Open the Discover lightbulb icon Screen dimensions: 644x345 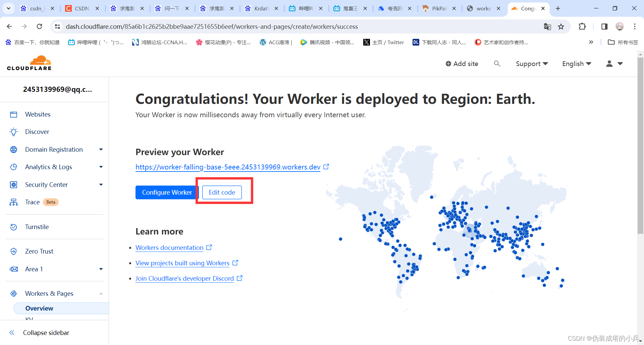click(x=13, y=132)
